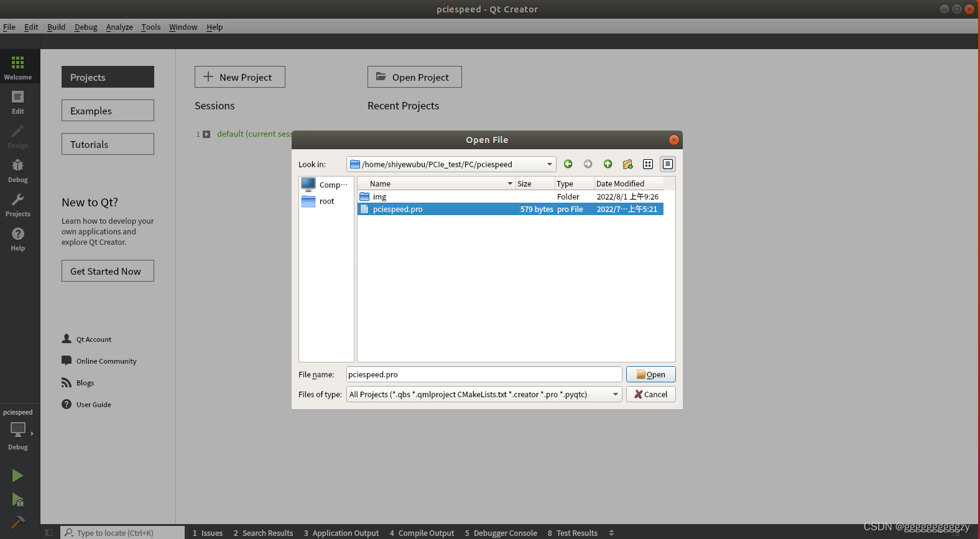
Task: Select root folder in dialog sidebar
Action: [326, 201]
